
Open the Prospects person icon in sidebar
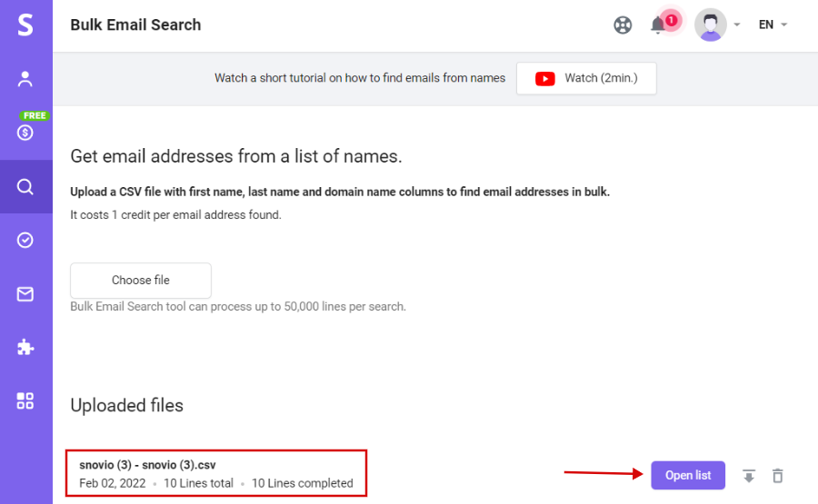pos(25,79)
